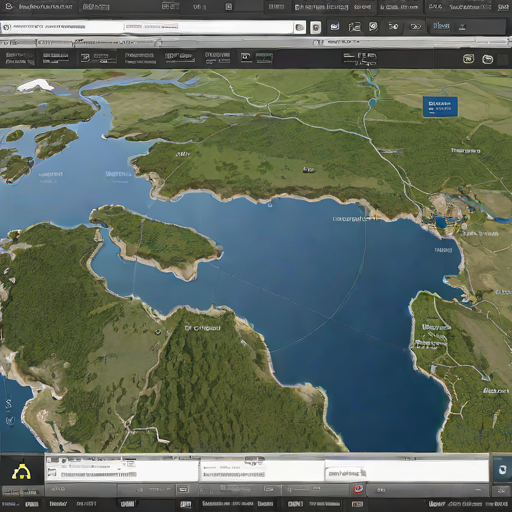This screenshot has width=512, height=512.
Task: Click the circular target icon in the upper toolbar
Action: pyautogui.click(x=373, y=27)
